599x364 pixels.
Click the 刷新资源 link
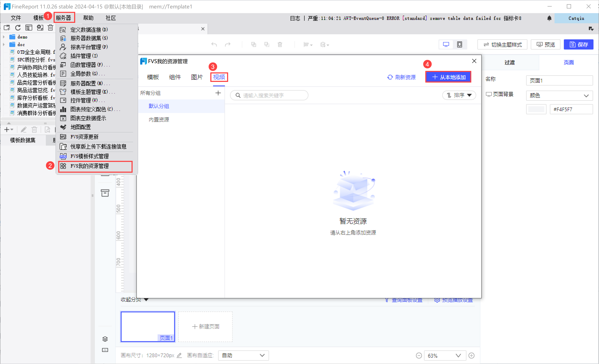coord(401,77)
